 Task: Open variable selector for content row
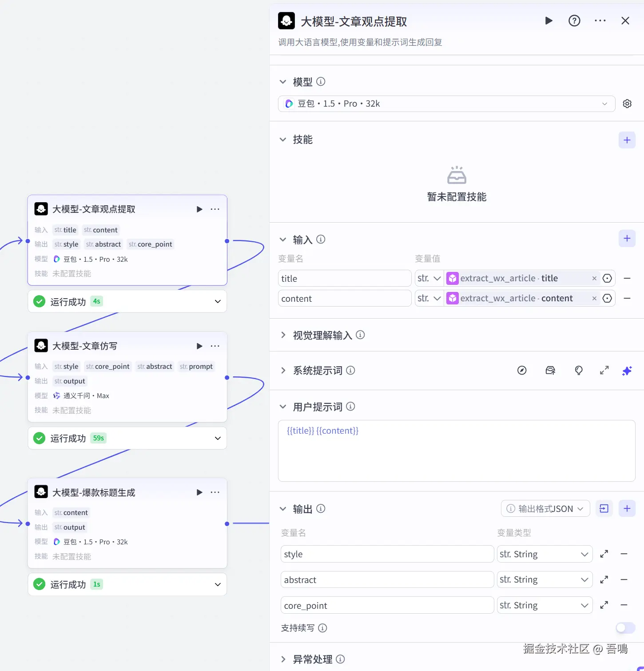[x=607, y=298]
